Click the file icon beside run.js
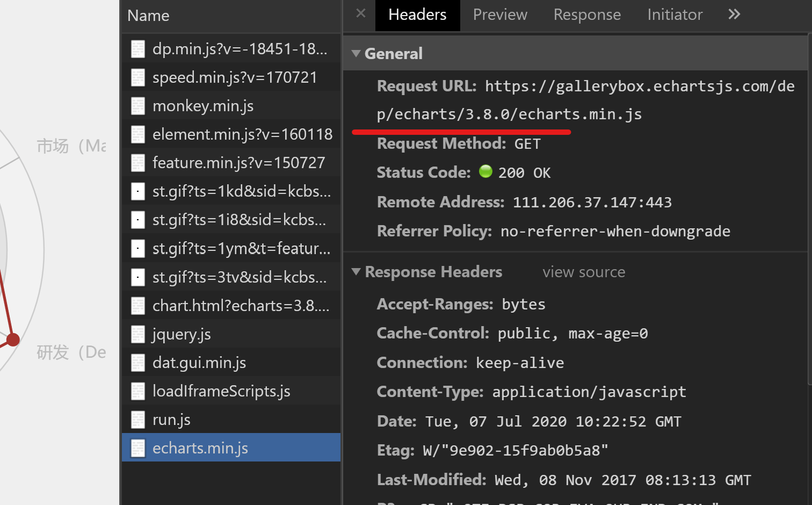 [138, 419]
